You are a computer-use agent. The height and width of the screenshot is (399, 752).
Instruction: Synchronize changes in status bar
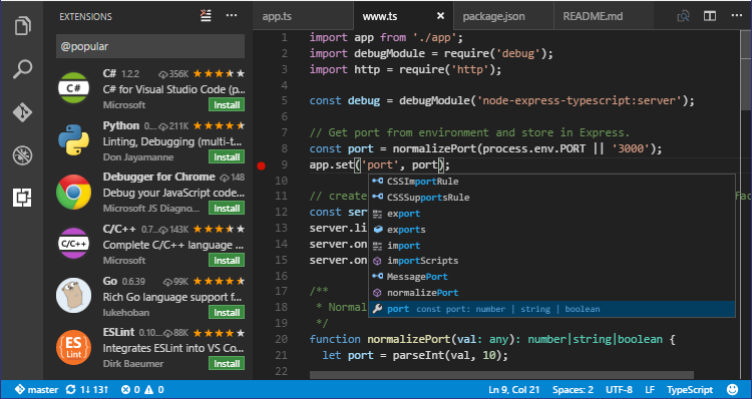pyautogui.click(x=87, y=389)
